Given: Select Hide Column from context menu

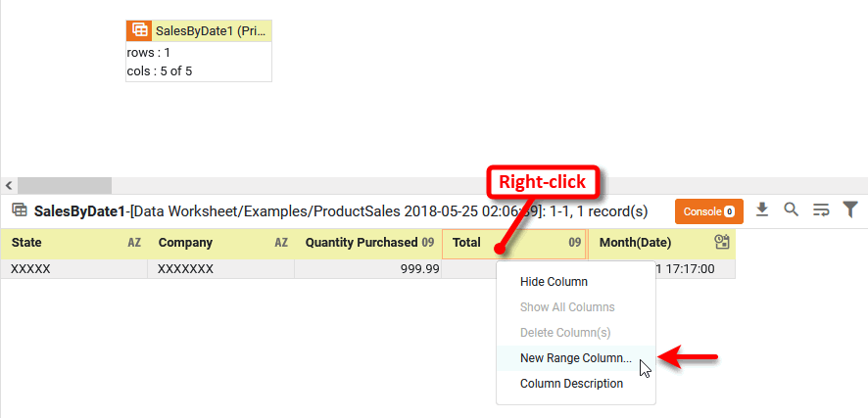Looking at the screenshot, I should pyautogui.click(x=554, y=282).
